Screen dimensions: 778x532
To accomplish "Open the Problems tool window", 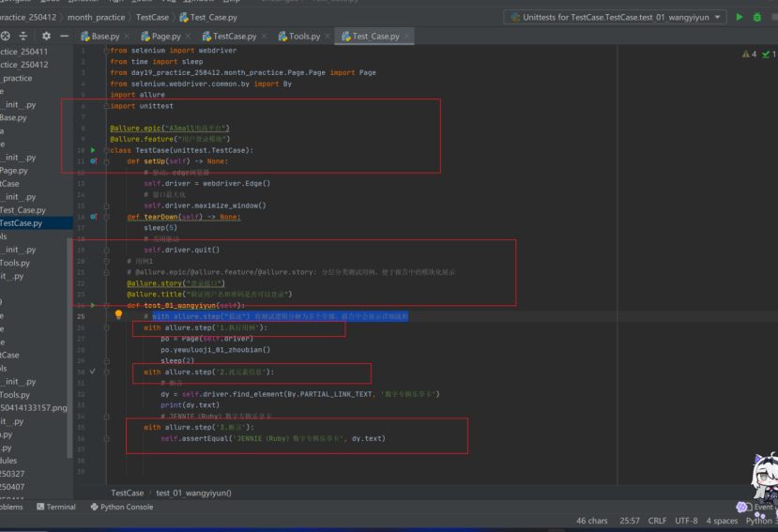I will click(11, 507).
